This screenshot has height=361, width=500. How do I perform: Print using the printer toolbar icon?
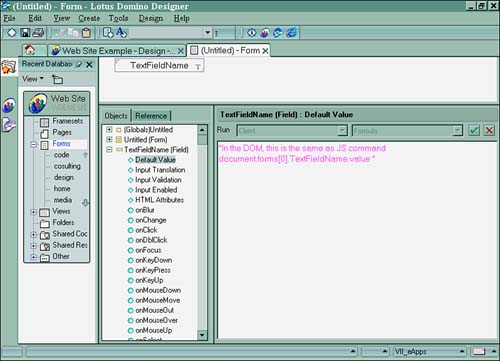pos(38,33)
